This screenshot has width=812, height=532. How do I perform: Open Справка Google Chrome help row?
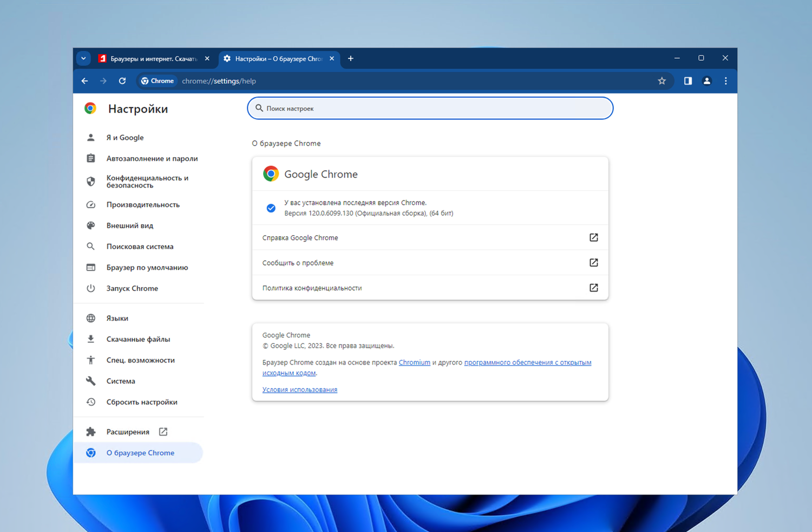point(430,238)
